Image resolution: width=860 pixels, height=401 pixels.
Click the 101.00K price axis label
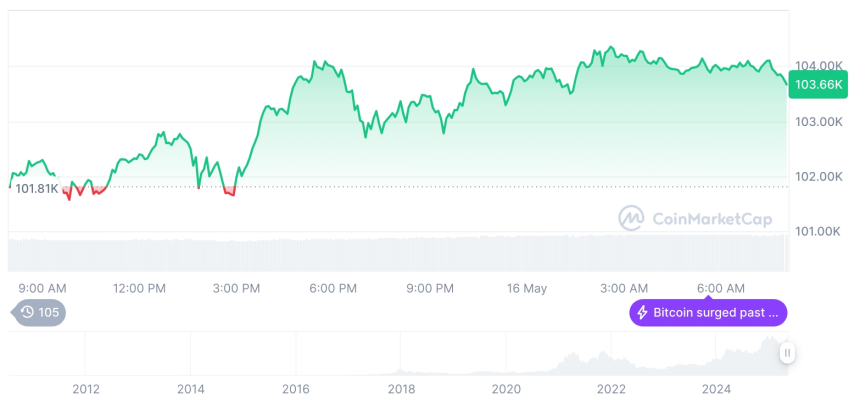(x=817, y=232)
